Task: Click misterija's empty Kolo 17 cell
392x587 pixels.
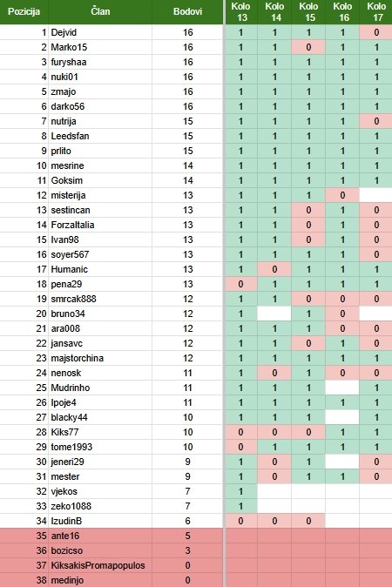Action: pyautogui.click(x=376, y=195)
